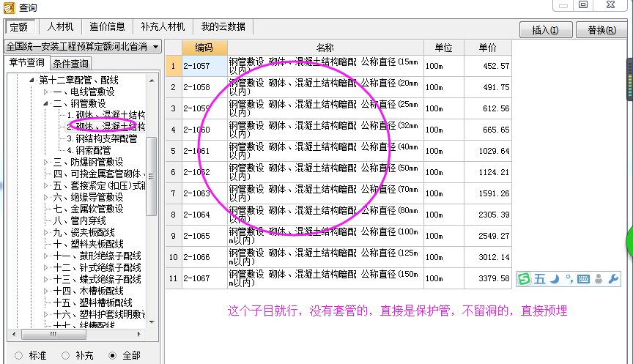The width and height of the screenshot is (633, 364).
Task: Click price cell 2305.39
Action: (x=488, y=215)
